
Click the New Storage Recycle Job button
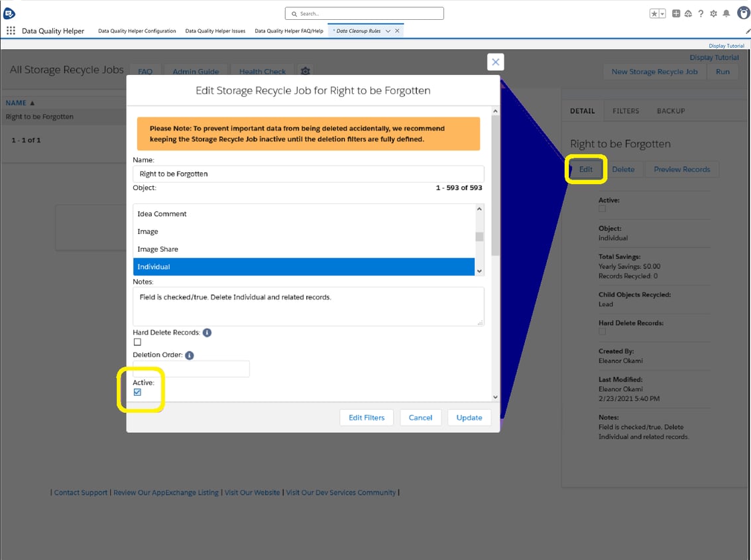pos(654,72)
